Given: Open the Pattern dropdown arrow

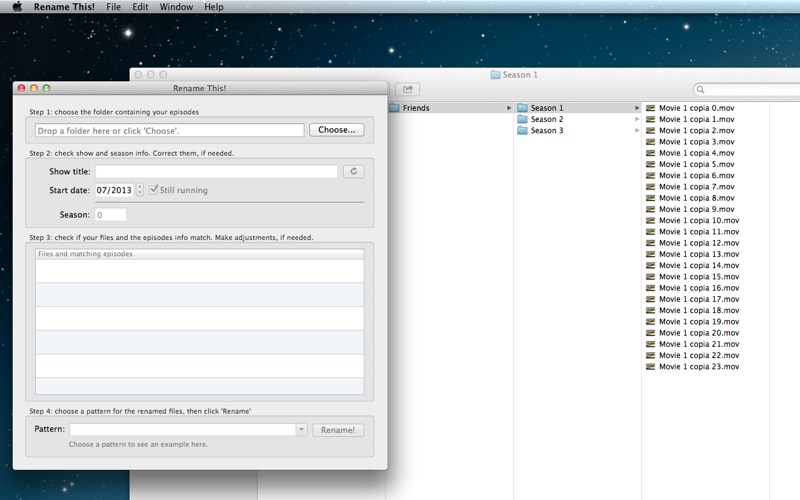Looking at the screenshot, I should 301,430.
